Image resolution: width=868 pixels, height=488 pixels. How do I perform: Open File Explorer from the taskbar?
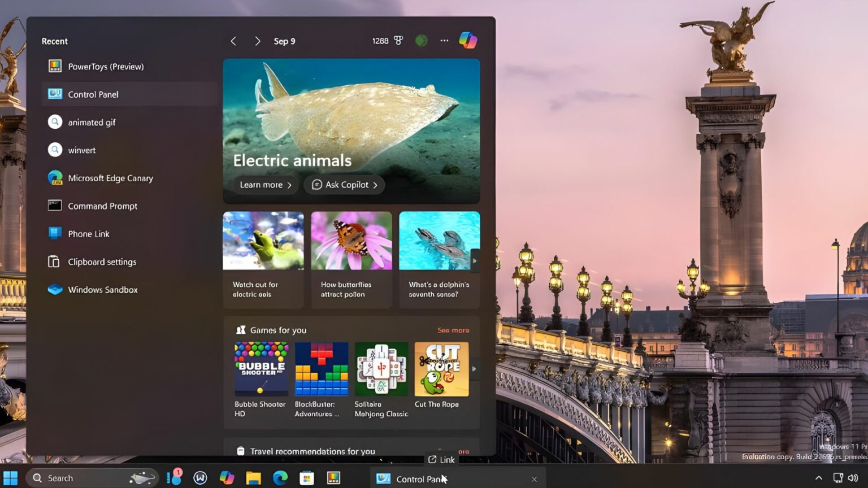tap(253, 478)
